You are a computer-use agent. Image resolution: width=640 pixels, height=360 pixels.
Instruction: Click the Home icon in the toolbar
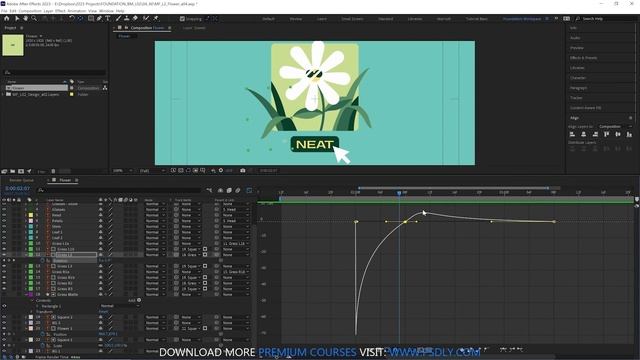(x=7, y=18)
